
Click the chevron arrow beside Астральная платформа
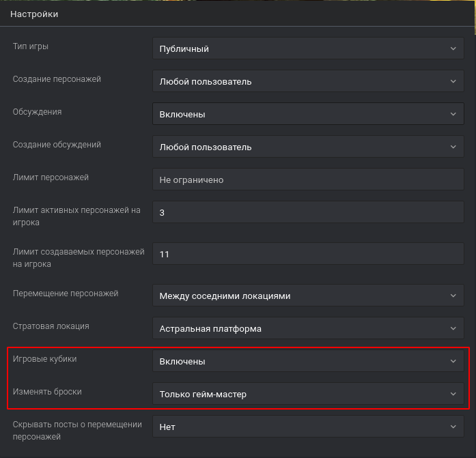coord(453,328)
